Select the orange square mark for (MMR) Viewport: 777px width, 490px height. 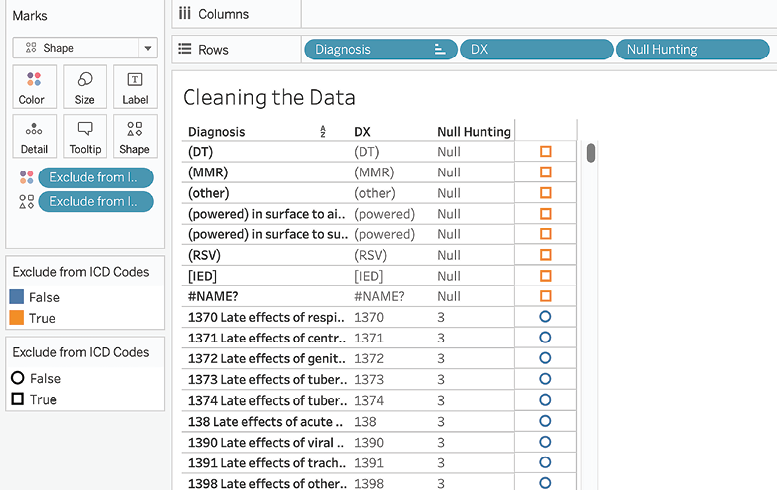546,172
